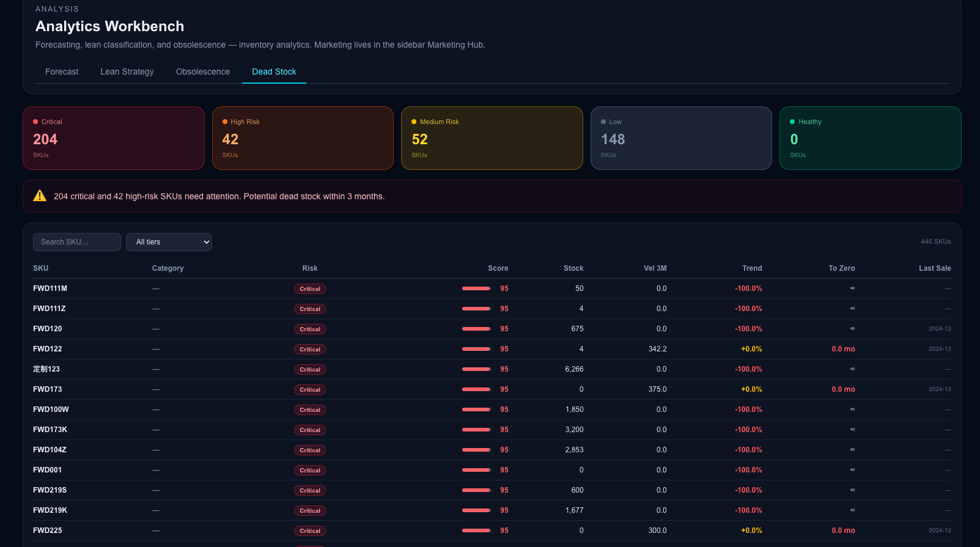Click stock value 3,200 for FWD173K
The image size is (980, 547).
[x=574, y=430]
